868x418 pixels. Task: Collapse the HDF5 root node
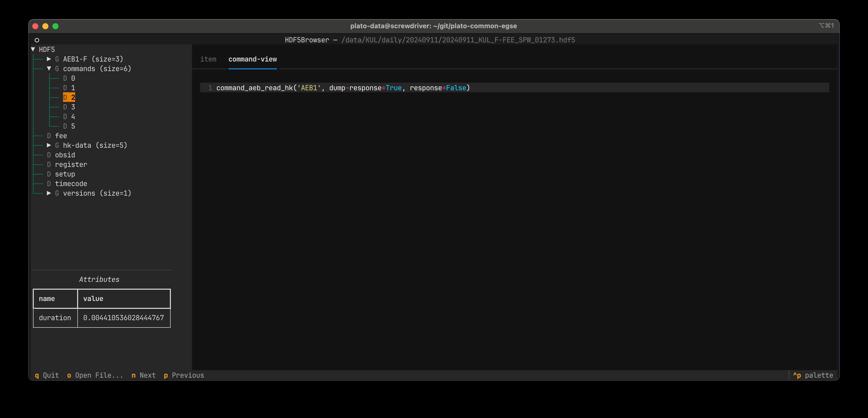point(33,49)
